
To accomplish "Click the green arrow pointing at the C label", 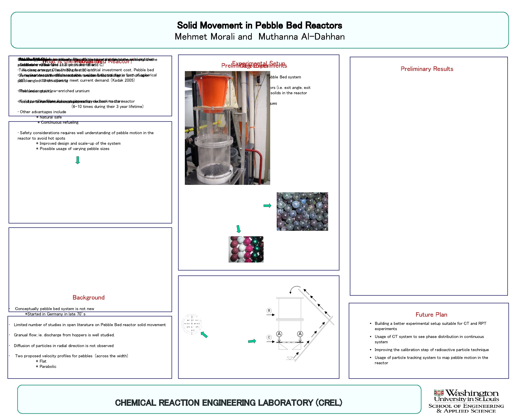I will tap(252, 341).
